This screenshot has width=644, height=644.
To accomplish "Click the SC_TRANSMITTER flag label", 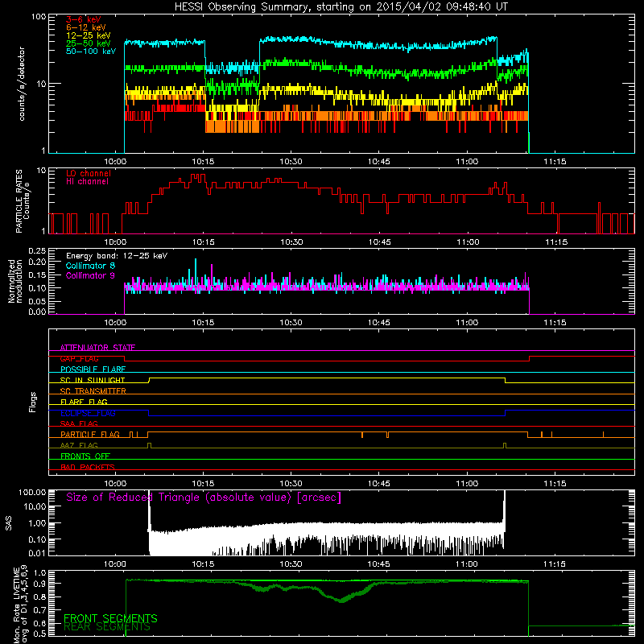I will 93,390.
